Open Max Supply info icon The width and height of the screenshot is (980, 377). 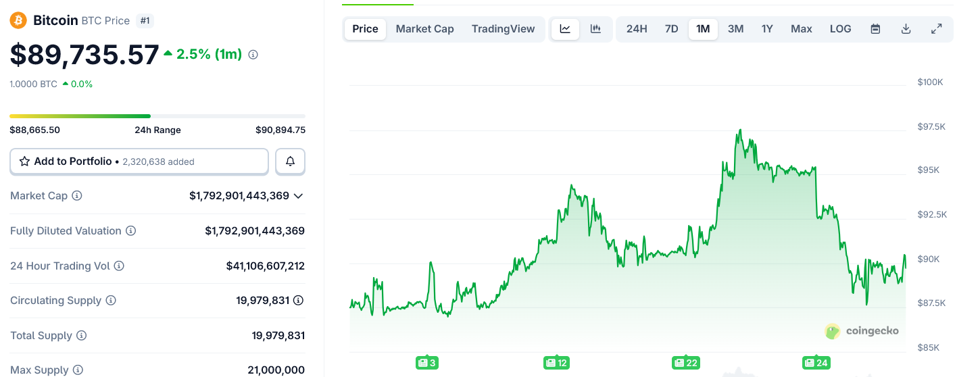click(x=78, y=370)
